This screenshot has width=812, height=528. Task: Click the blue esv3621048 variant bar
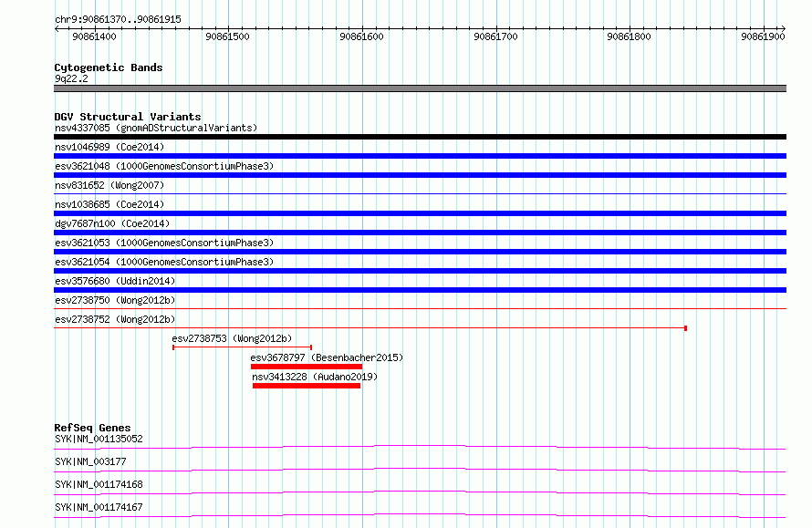pos(420,175)
